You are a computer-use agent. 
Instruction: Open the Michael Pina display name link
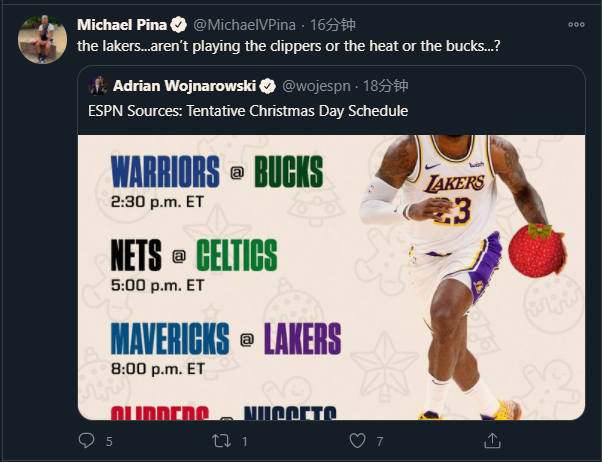(x=121, y=24)
